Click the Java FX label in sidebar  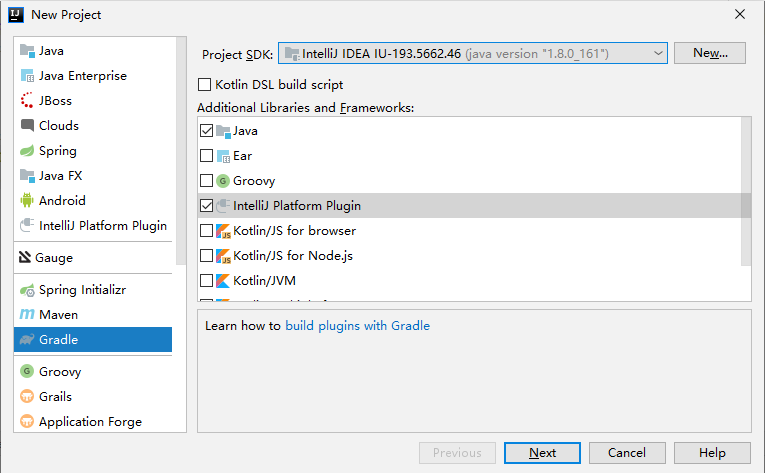tap(60, 175)
